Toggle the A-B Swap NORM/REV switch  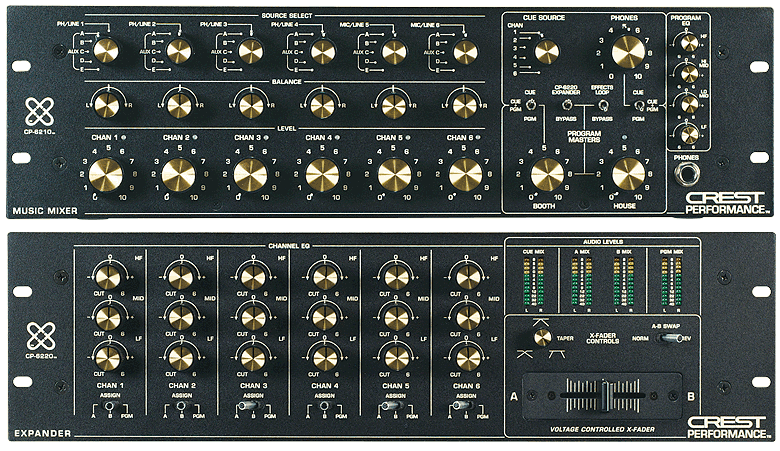670,338
